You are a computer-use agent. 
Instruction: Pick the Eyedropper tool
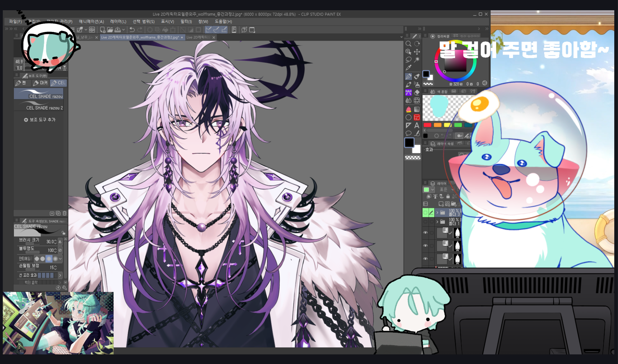[x=408, y=68]
